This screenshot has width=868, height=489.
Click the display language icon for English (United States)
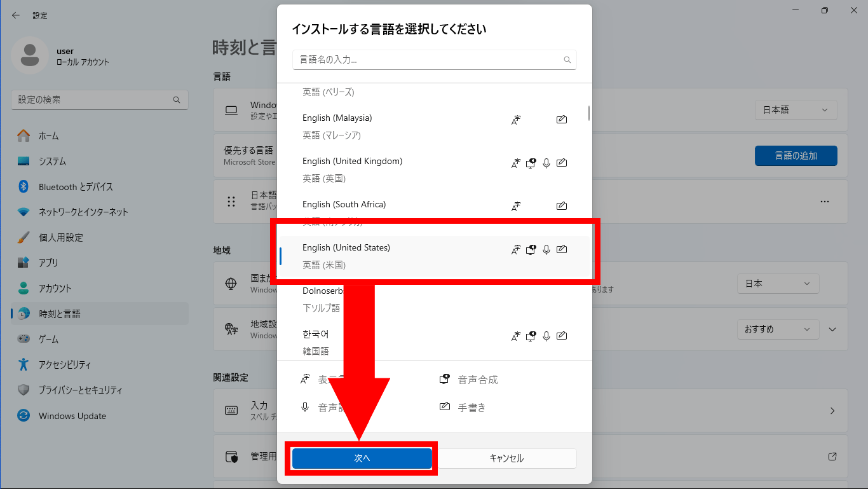point(515,249)
